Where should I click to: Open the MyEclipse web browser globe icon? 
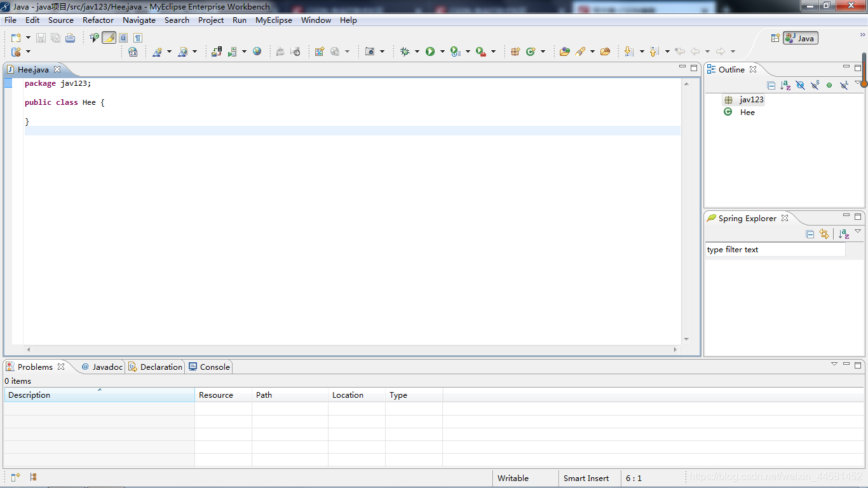[257, 51]
